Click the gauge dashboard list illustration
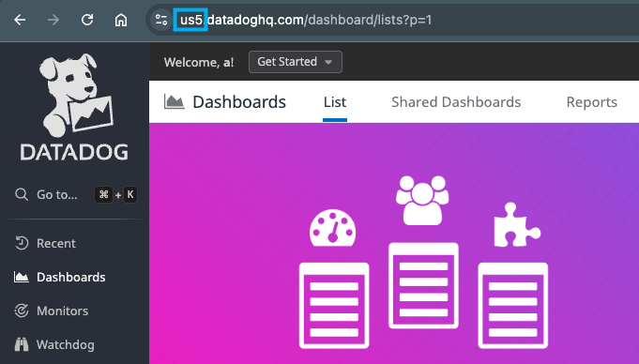 tap(334, 279)
